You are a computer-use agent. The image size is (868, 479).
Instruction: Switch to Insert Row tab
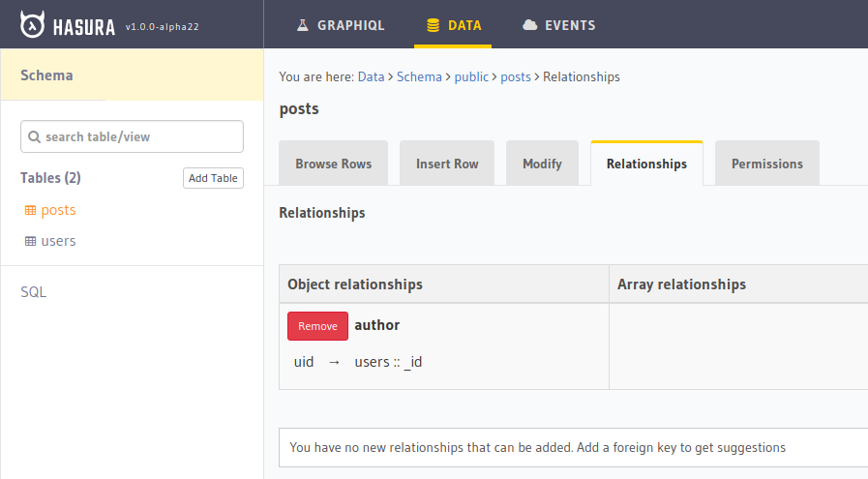tap(447, 164)
